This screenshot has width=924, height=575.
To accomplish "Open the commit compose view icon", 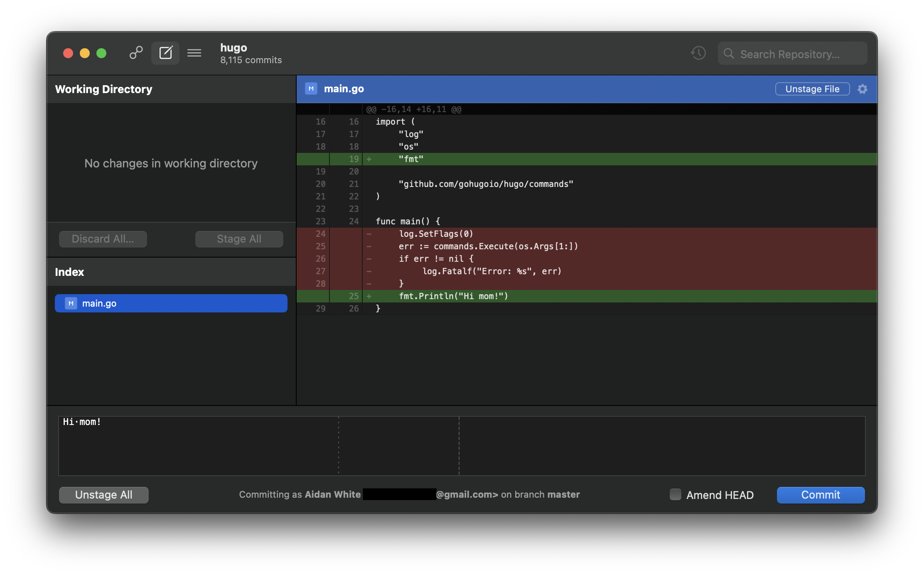I will click(x=165, y=53).
